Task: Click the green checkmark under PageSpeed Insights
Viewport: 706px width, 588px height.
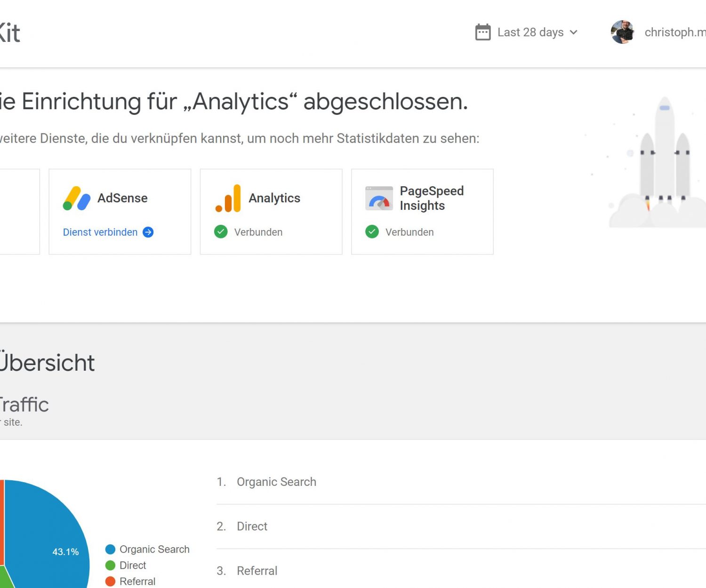Action: (372, 232)
